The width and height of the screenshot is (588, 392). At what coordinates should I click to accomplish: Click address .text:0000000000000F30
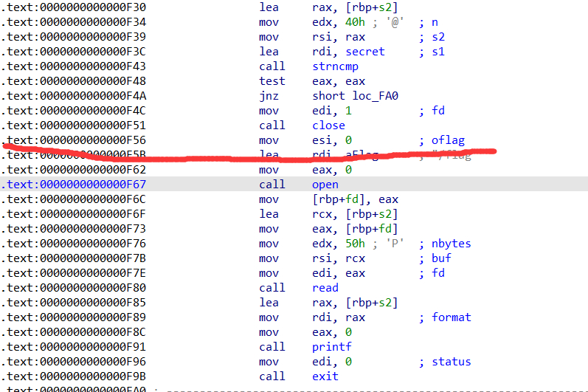74,7
